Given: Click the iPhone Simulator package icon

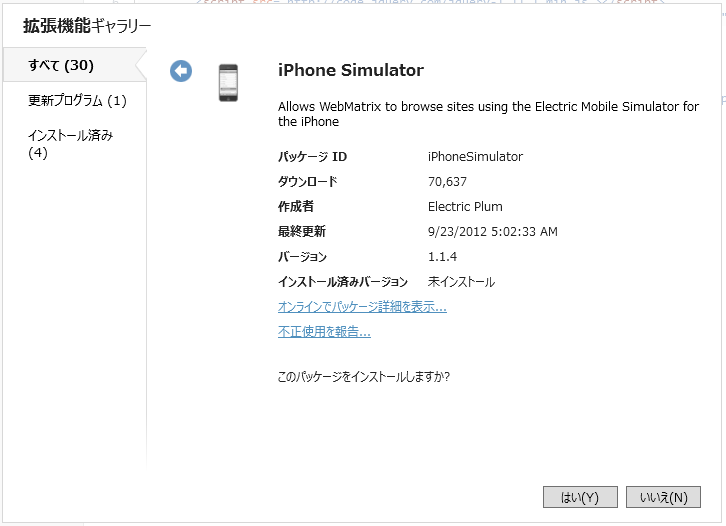Looking at the screenshot, I should tap(228, 83).
